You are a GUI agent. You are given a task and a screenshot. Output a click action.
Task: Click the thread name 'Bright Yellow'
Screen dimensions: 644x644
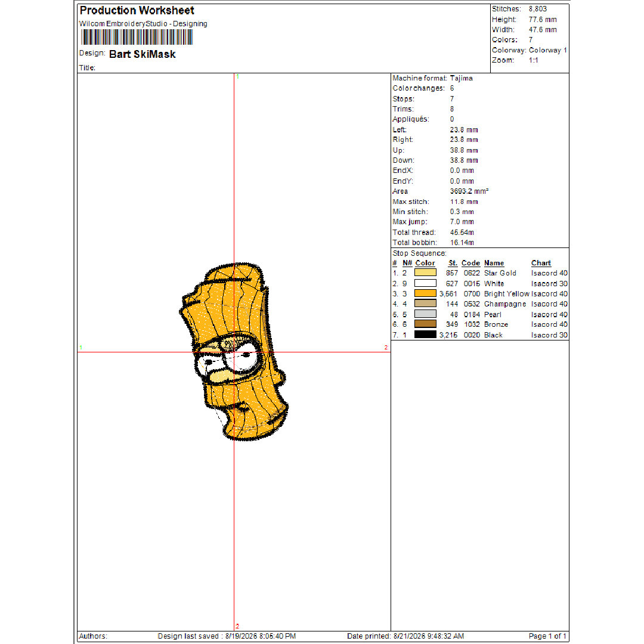pyautogui.click(x=506, y=293)
